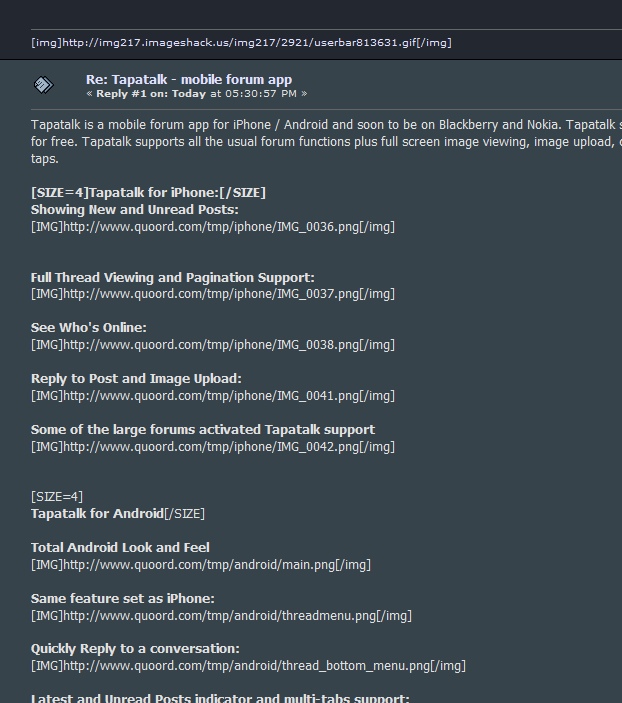Click the Full Thread Viewing and Pagination heading
The width and height of the screenshot is (622, 703).
(173, 278)
